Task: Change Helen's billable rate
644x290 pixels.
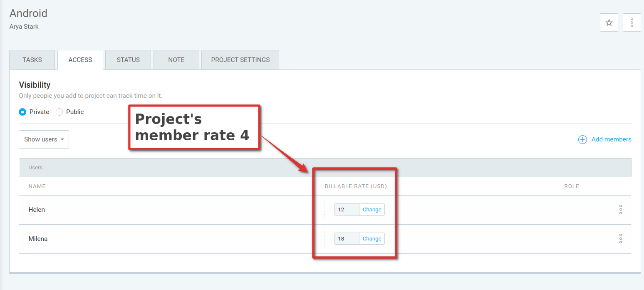Action: point(372,210)
